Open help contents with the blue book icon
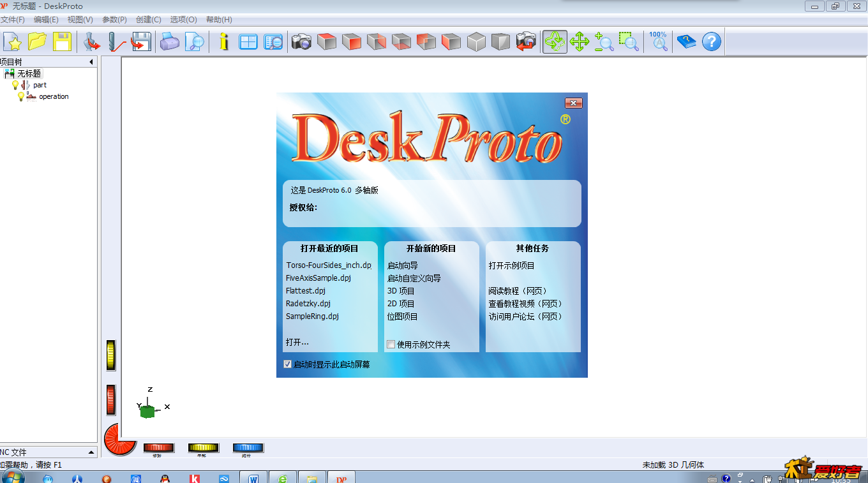 [687, 42]
